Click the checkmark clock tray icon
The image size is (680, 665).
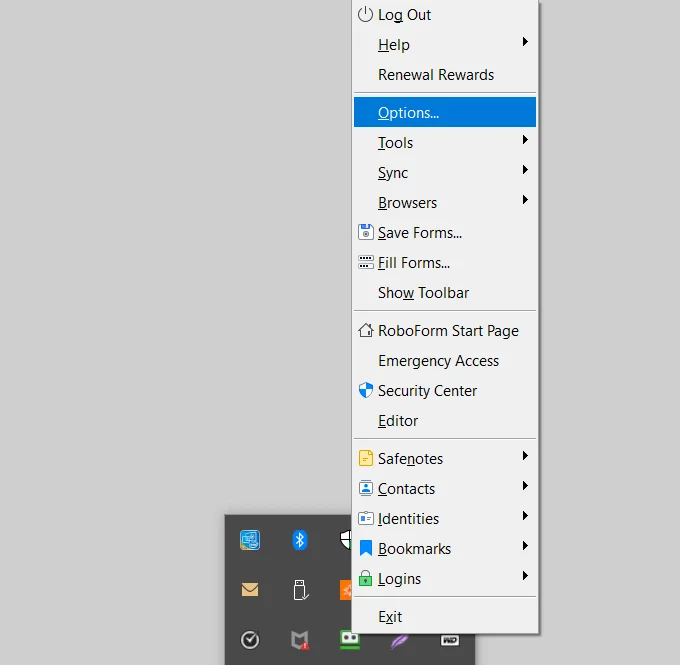250,640
